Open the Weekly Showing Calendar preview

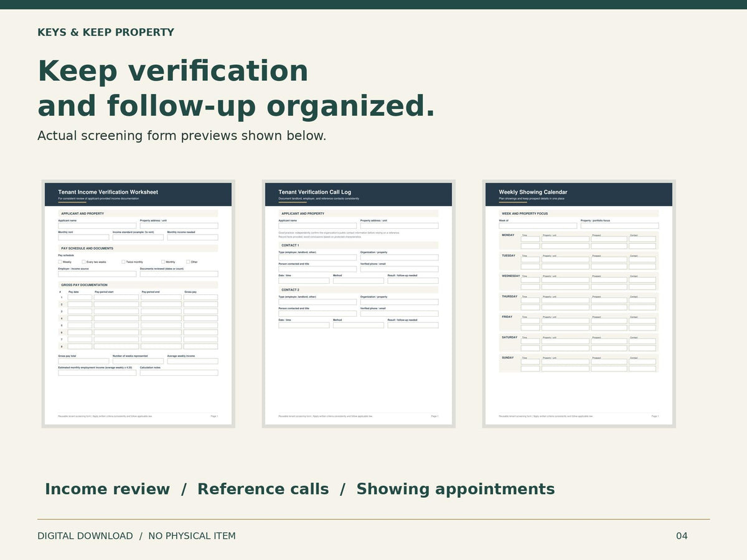coord(579,304)
